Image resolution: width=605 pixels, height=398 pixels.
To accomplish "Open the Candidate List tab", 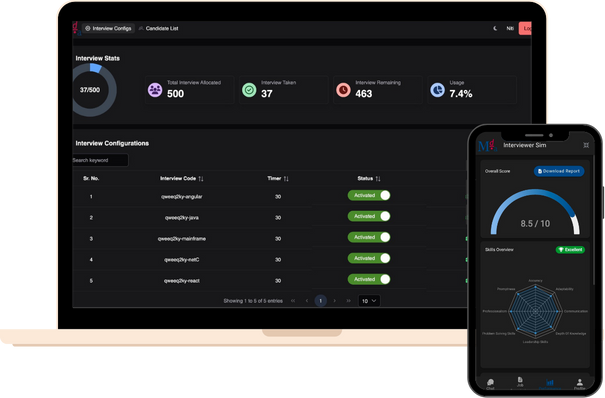I will (x=159, y=28).
